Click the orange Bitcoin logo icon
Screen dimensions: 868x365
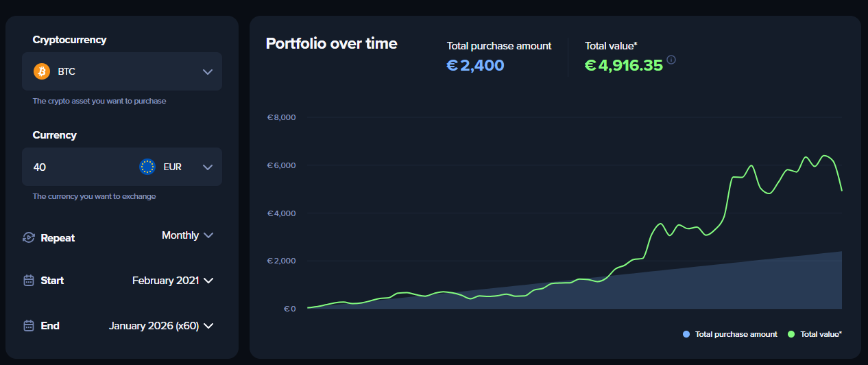coord(42,71)
